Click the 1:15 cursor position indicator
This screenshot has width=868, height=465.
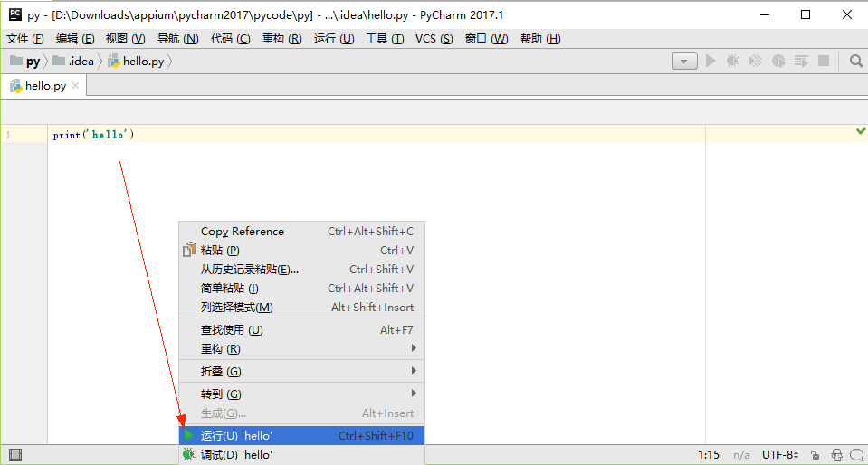pos(709,455)
